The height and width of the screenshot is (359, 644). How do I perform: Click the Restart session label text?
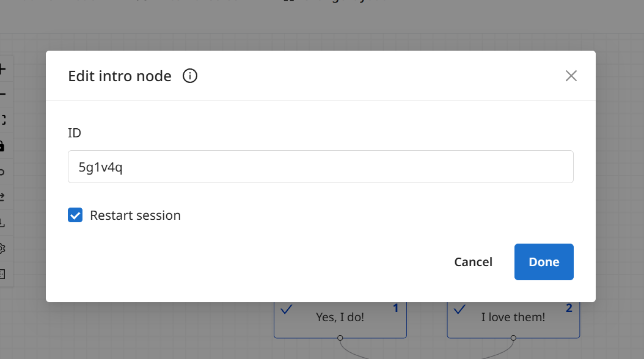(x=135, y=216)
